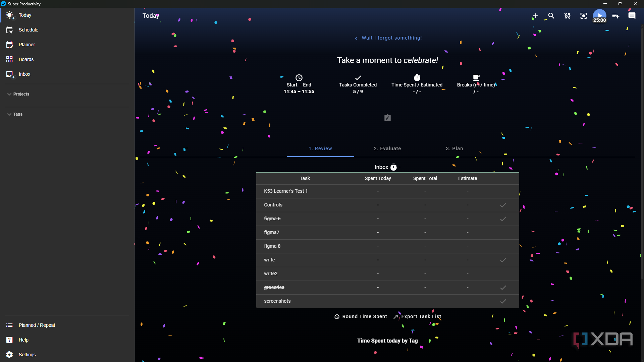
Task: Open the notes chat bubble icon
Action: click(632, 16)
